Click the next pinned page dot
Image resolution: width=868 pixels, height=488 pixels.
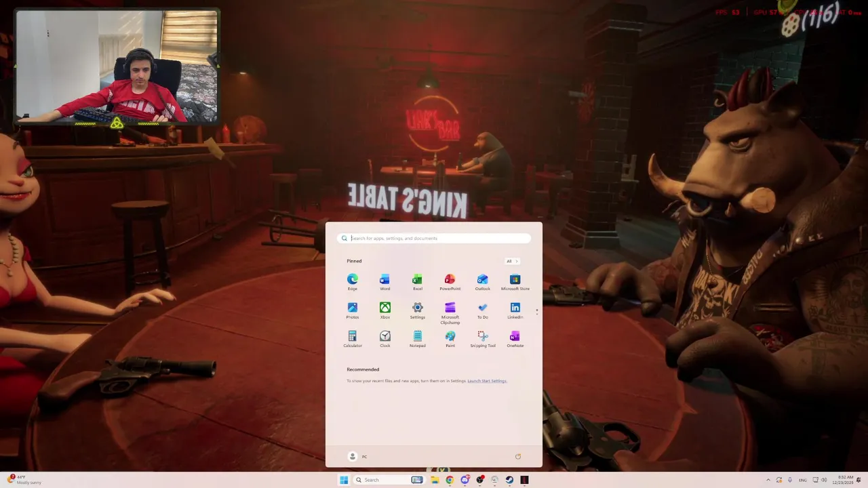click(x=537, y=314)
